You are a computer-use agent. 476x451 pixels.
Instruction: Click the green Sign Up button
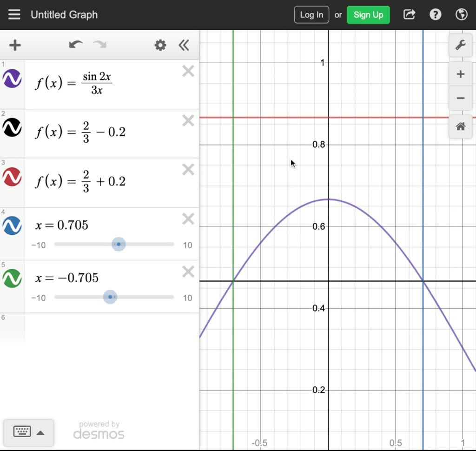click(x=368, y=14)
